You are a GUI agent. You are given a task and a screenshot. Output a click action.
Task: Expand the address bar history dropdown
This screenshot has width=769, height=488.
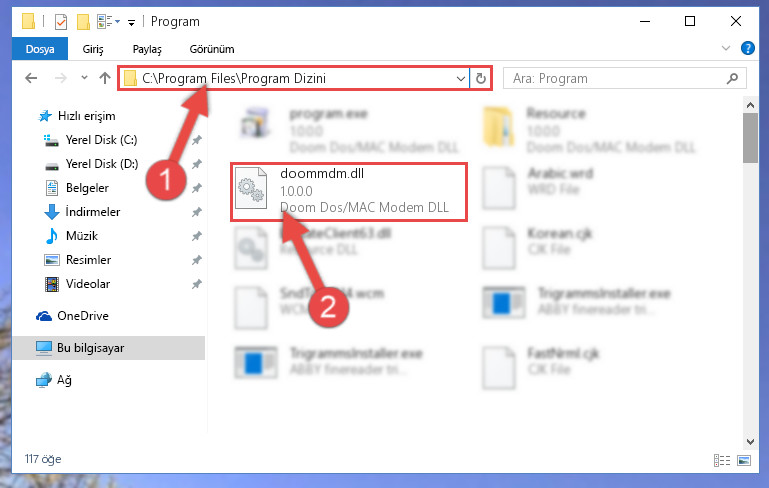pos(461,78)
